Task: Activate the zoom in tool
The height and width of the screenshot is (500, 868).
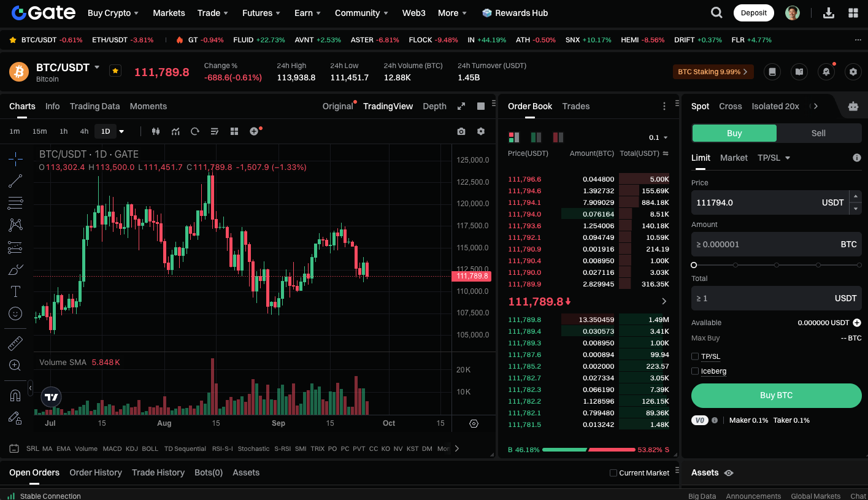Action: pyautogui.click(x=15, y=366)
